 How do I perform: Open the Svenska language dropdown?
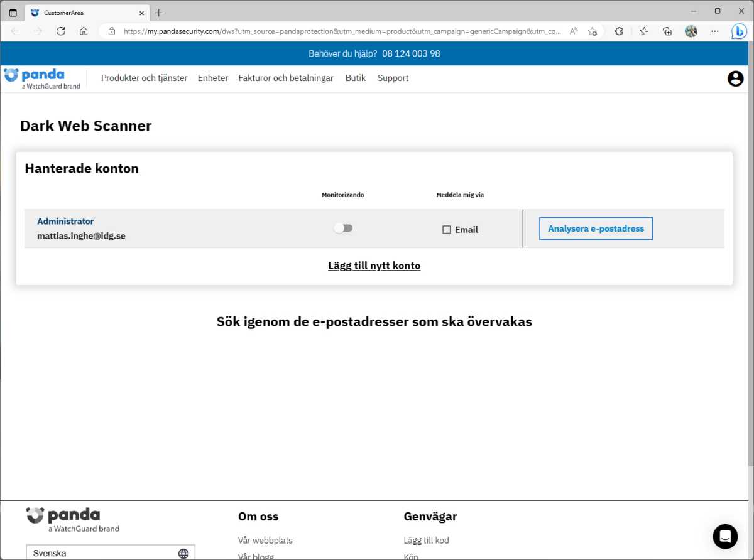pos(111,553)
